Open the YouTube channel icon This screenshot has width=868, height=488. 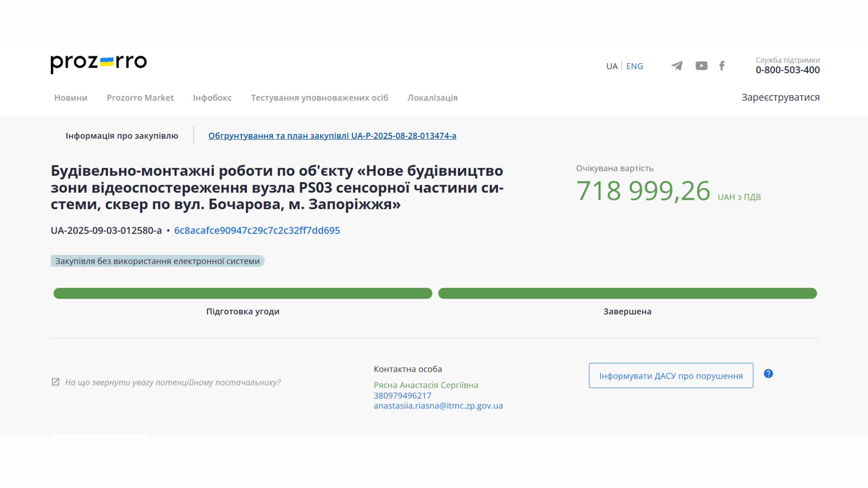(701, 66)
